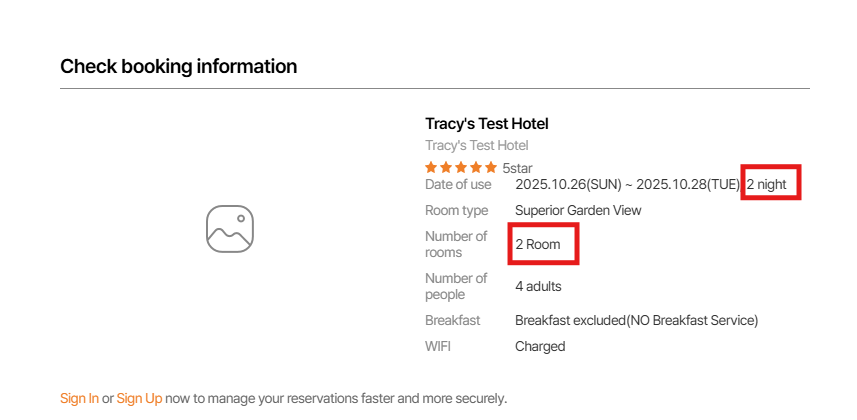Viewport: 857px width, 420px height.
Task: Click the 4 adults value
Action: (x=538, y=287)
